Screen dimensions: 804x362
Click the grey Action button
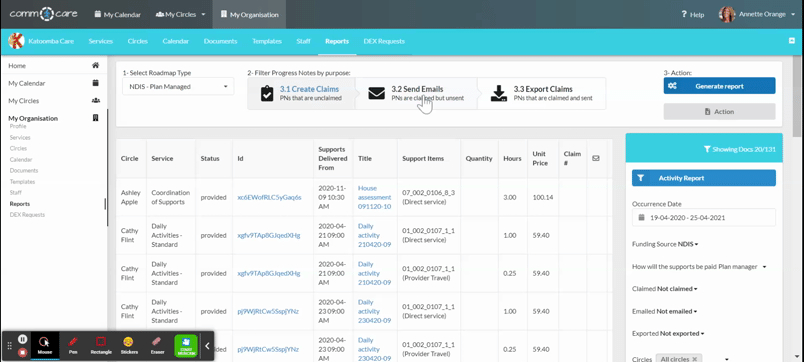[x=719, y=111]
